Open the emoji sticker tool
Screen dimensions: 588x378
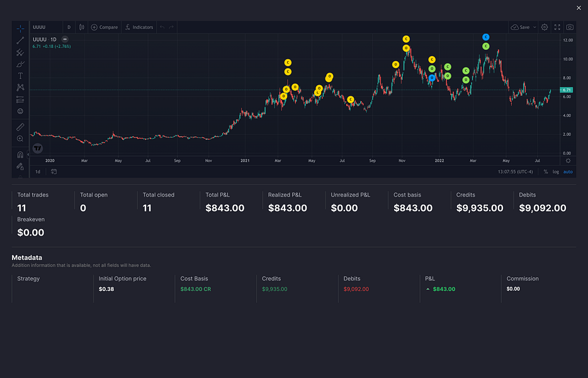pyautogui.click(x=20, y=111)
